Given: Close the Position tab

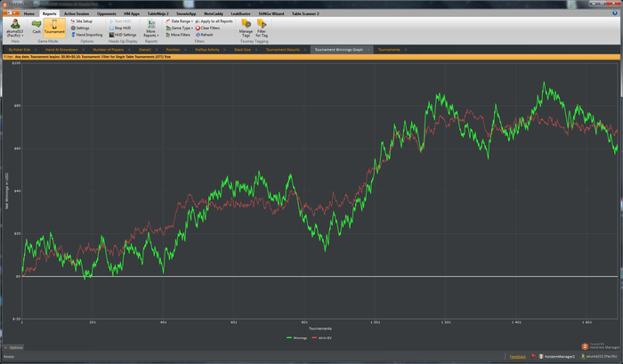Looking at the screenshot, I should (186, 50).
